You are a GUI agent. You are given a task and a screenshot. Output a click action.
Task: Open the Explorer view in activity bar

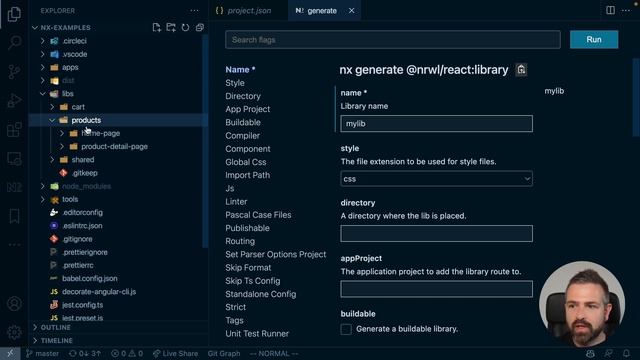14,14
